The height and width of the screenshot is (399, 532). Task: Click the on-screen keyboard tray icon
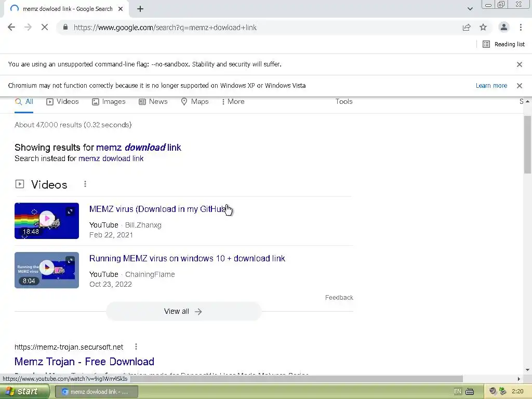point(470,392)
